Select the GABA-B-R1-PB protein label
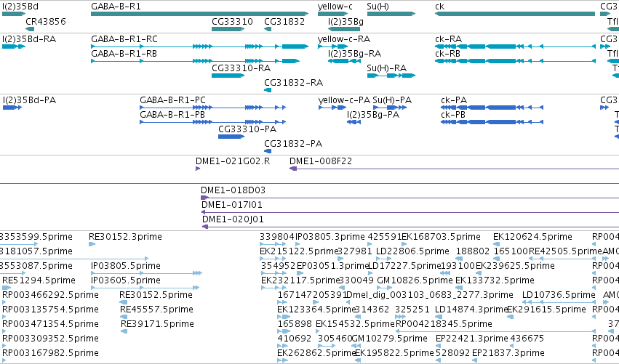The width and height of the screenshot is (619, 364). pyautogui.click(x=172, y=115)
